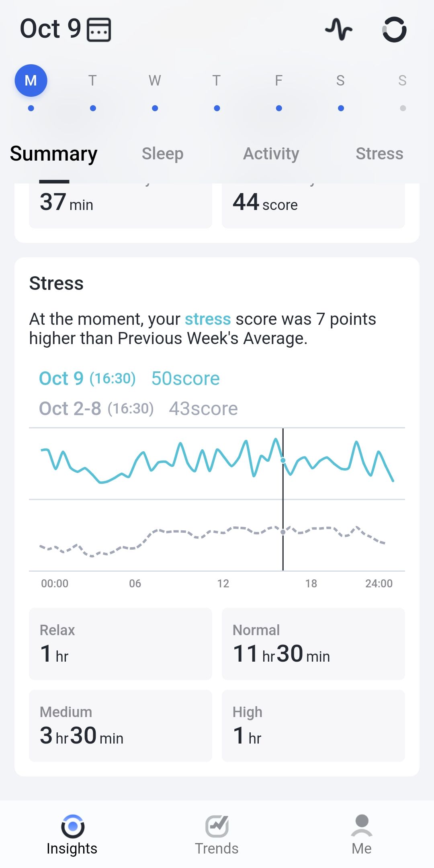Select Friday in week strip

[x=278, y=81]
